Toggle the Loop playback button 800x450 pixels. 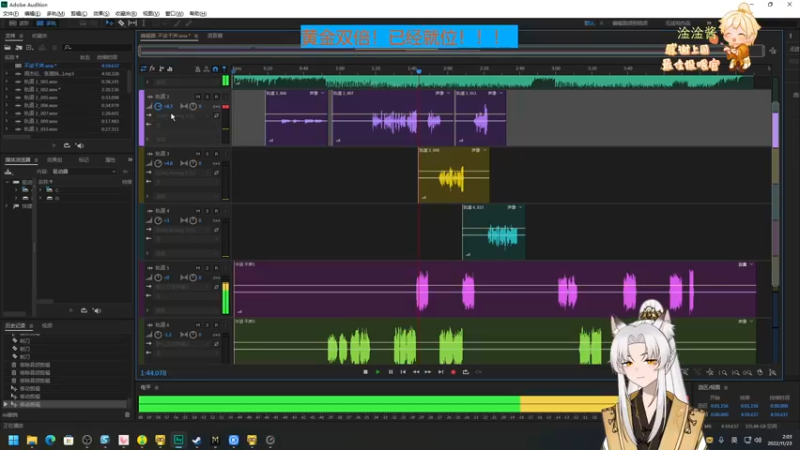pyautogui.click(x=465, y=372)
